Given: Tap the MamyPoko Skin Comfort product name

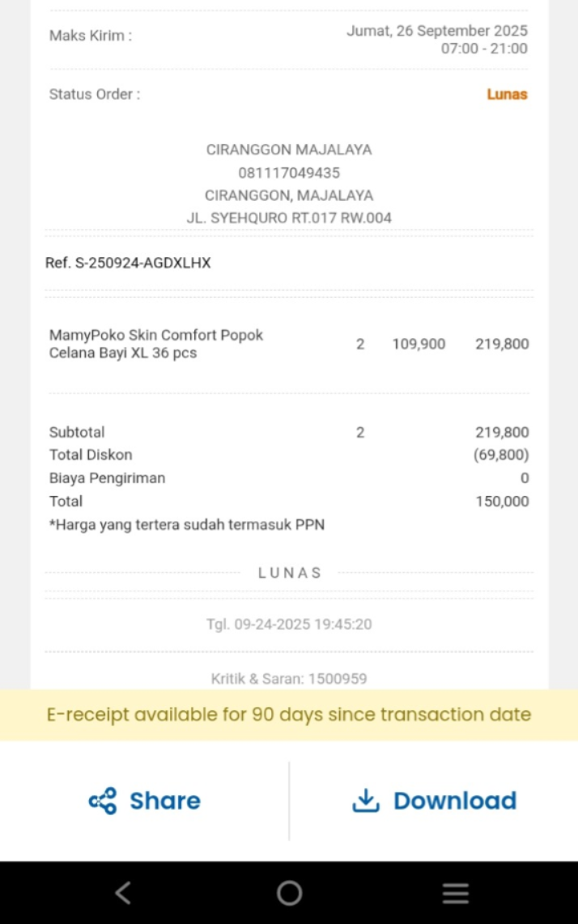Looking at the screenshot, I should click(x=156, y=344).
